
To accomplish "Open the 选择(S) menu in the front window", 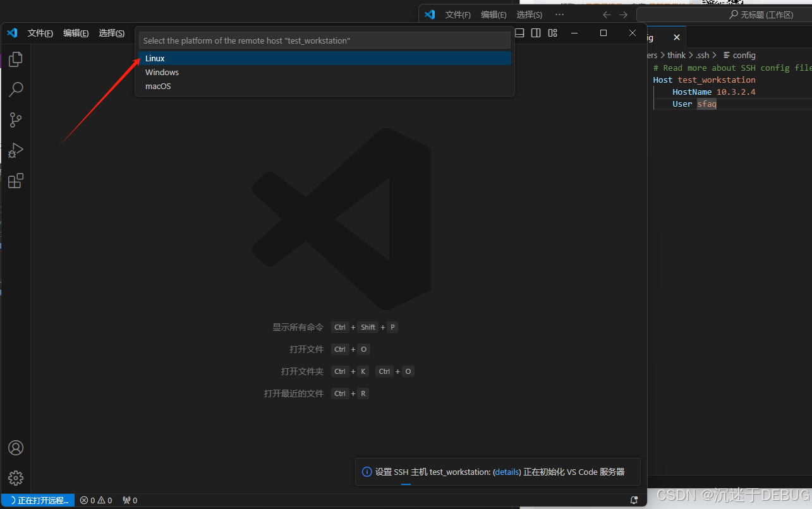I will [112, 33].
